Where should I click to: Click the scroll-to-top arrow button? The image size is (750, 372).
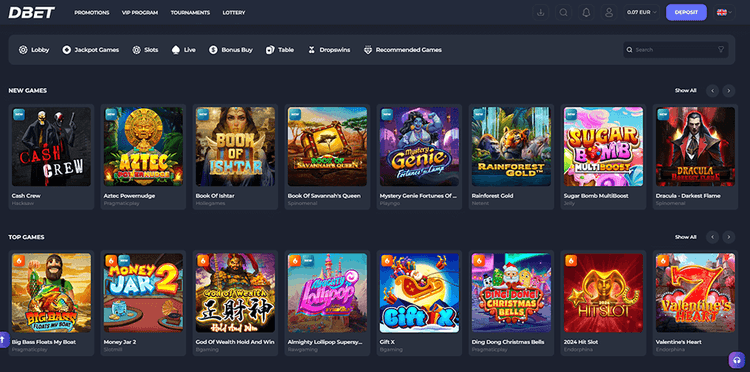point(3,339)
